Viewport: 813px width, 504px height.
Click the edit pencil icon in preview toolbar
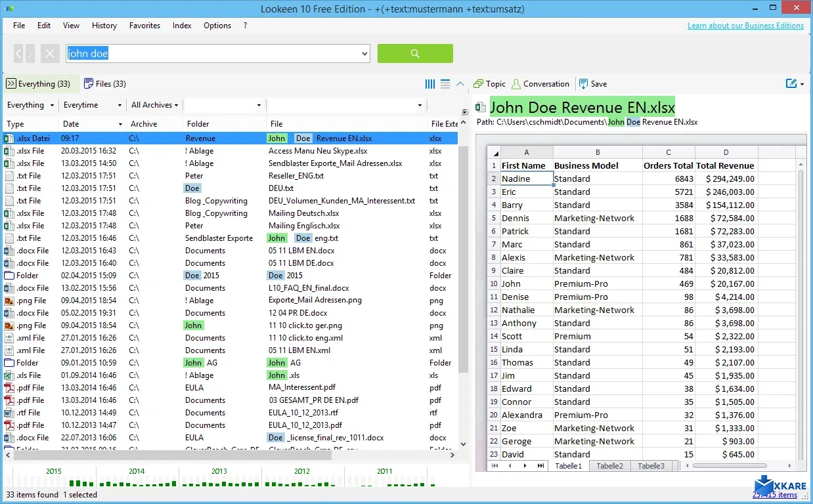(x=791, y=84)
